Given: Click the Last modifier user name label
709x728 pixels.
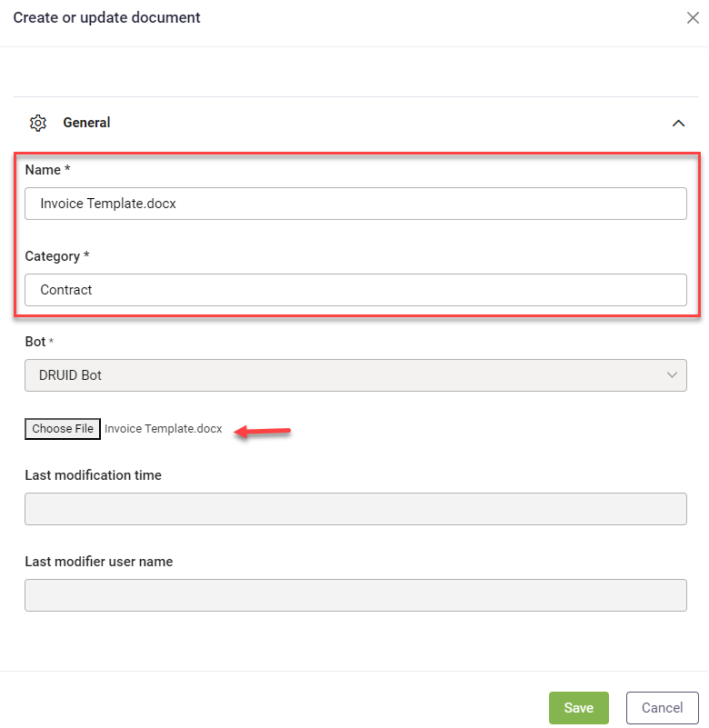Looking at the screenshot, I should tap(98, 562).
